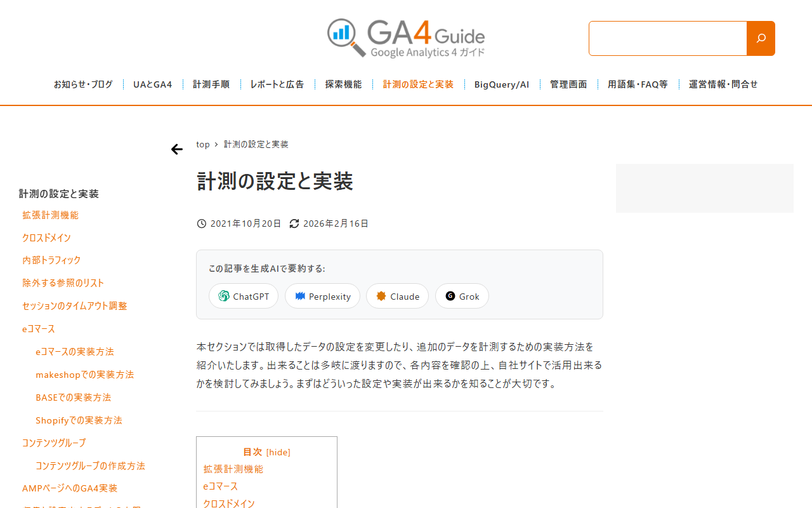Click the page title 計測の設定と実装

[x=275, y=181]
